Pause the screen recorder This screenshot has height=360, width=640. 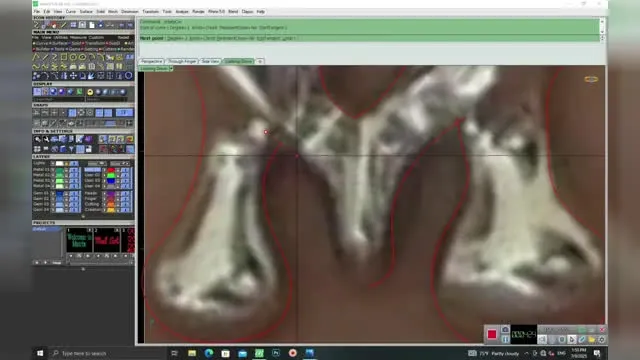(505, 339)
